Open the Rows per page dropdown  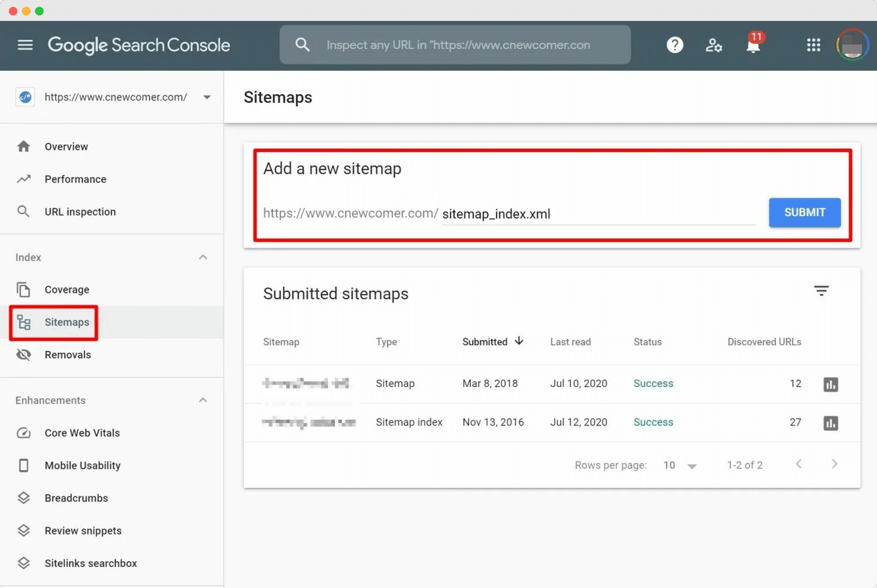681,466
